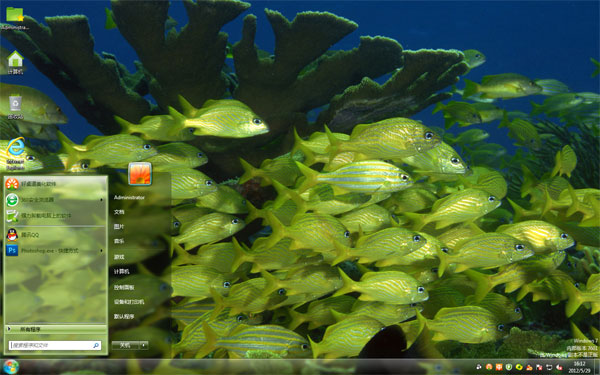The height and width of the screenshot is (375, 600).
Task: Click the orange people tray icon
Action: click(529, 368)
